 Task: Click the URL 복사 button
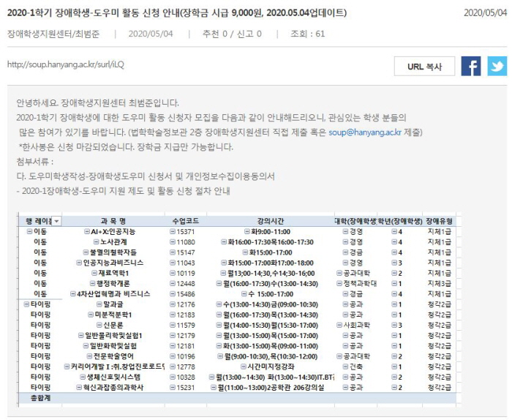tap(424, 67)
